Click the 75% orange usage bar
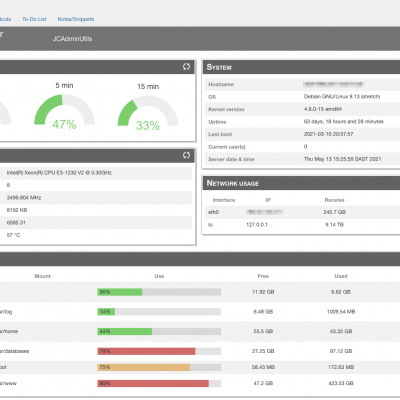 pos(159,367)
